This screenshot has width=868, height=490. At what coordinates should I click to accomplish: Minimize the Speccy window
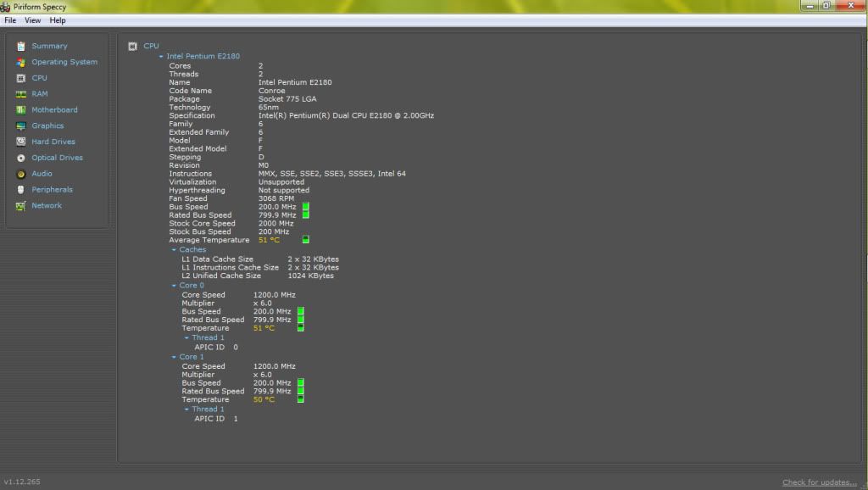(810, 6)
